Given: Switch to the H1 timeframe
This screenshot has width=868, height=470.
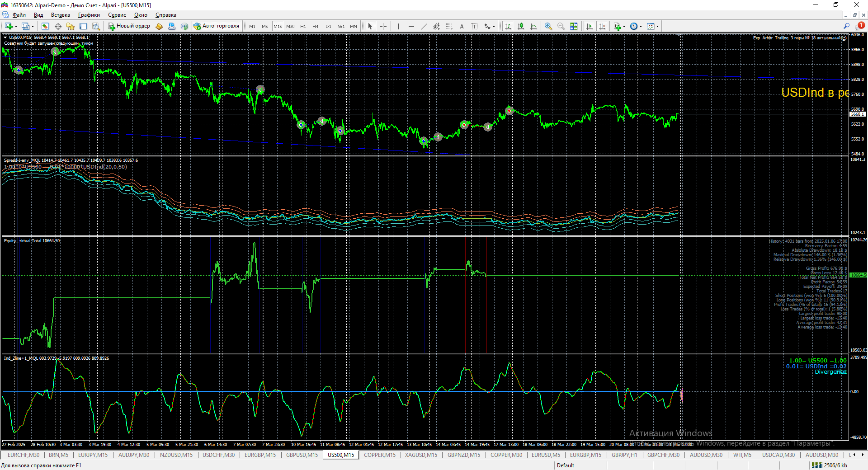Looking at the screenshot, I should (303, 26).
